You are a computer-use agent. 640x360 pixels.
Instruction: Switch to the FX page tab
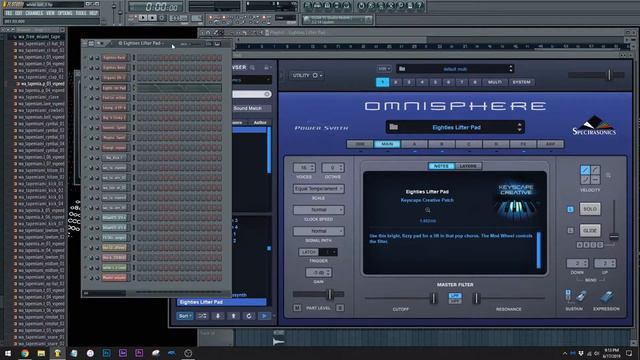[523, 144]
